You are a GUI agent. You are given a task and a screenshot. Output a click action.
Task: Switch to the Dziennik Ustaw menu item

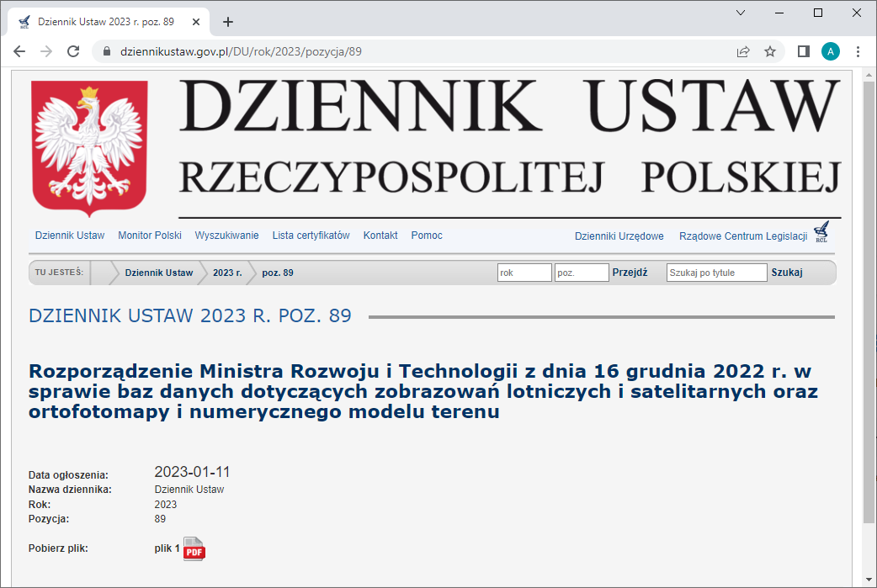(70, 236)
